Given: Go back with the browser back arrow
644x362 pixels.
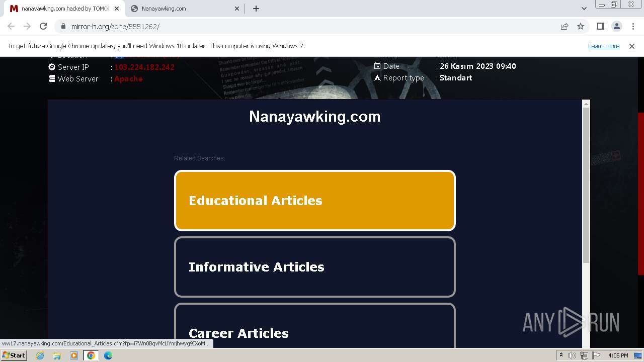Looking at the screenshot, I should [11, 26].
